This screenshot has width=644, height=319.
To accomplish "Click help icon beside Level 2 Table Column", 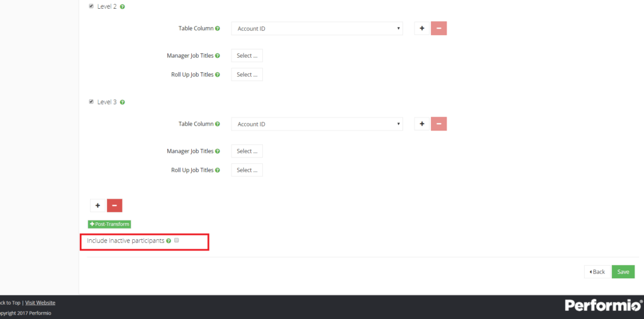I will (218, 28).
